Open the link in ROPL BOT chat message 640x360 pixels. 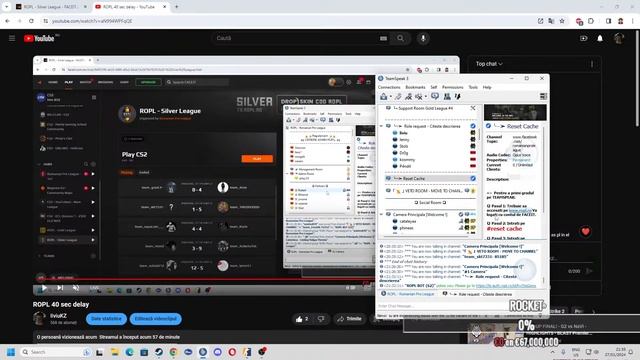click(x=506, y=286)
